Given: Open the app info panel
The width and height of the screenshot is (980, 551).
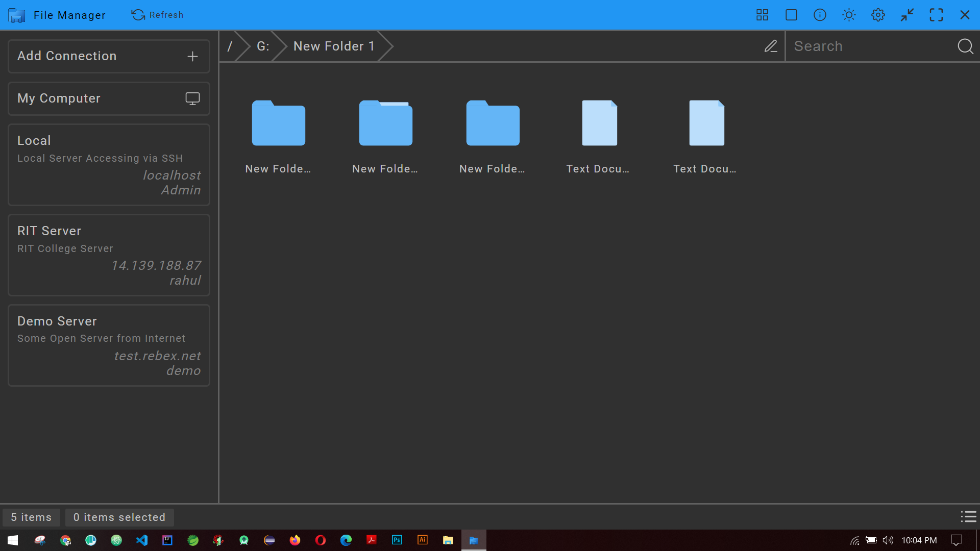Looking at the screenshot, I should point(820,15).
